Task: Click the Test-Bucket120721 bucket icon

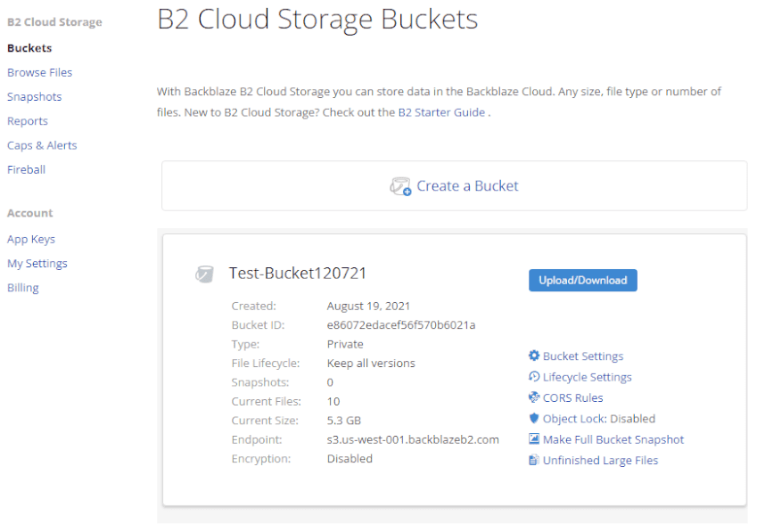Action: [204, 274]
